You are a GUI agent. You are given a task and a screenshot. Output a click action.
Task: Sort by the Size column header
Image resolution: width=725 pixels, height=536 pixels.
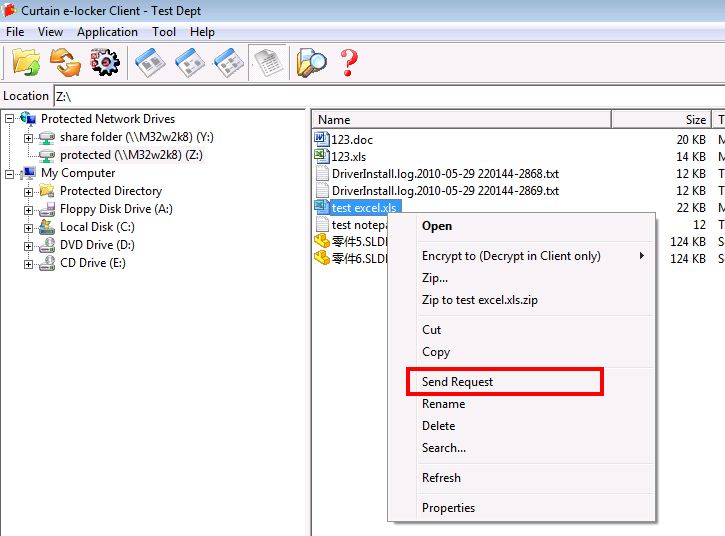[x=662, y=119]
